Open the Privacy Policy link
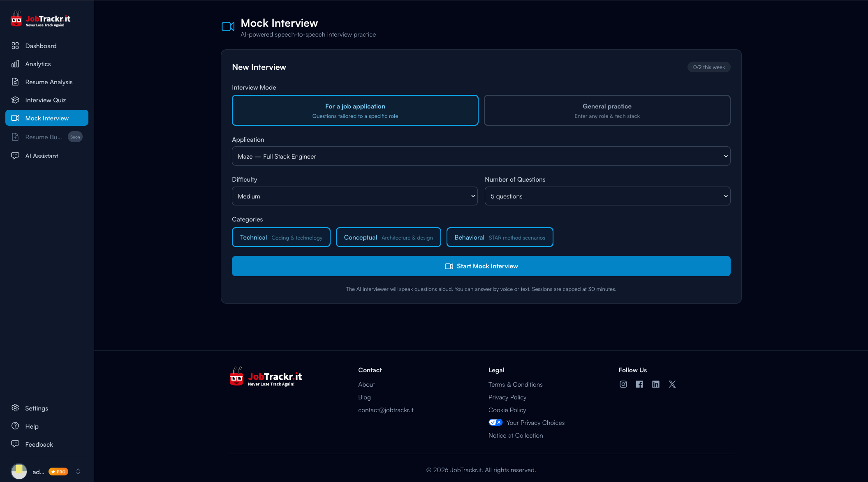 click(x=507, y=397)
